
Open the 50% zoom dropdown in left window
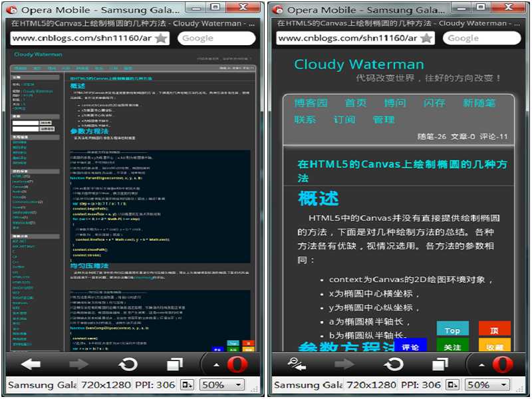point(221,385)
